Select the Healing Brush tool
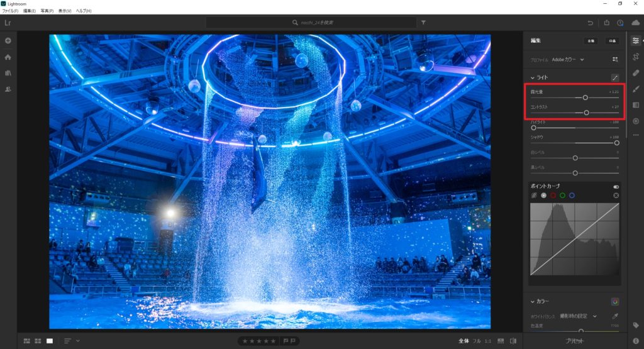 click(635, 72)
